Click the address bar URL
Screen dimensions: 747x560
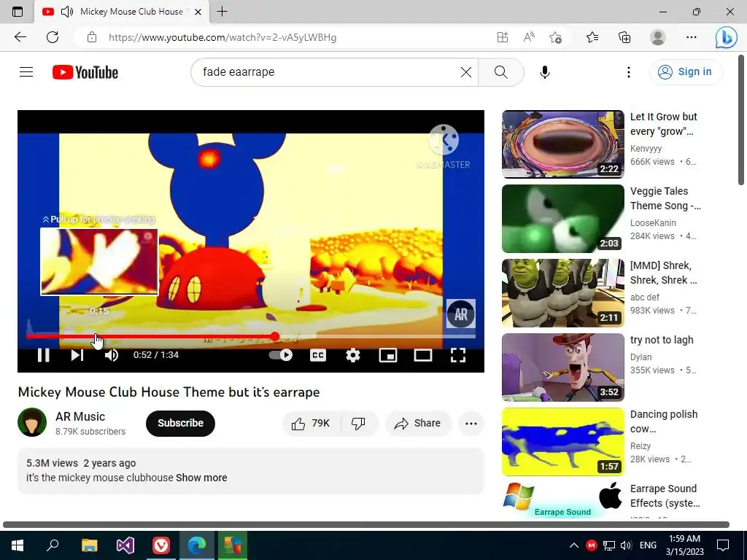[222, 37]
